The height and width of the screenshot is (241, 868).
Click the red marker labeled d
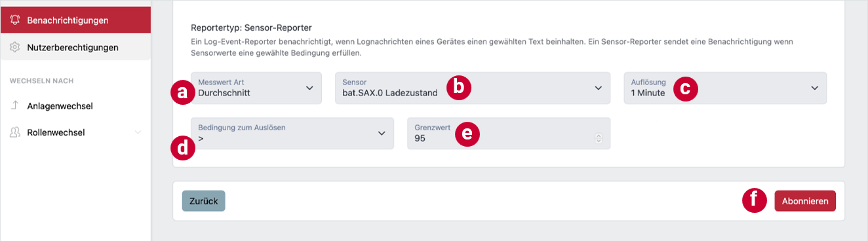pyautogui.click(x=182, y=149)
